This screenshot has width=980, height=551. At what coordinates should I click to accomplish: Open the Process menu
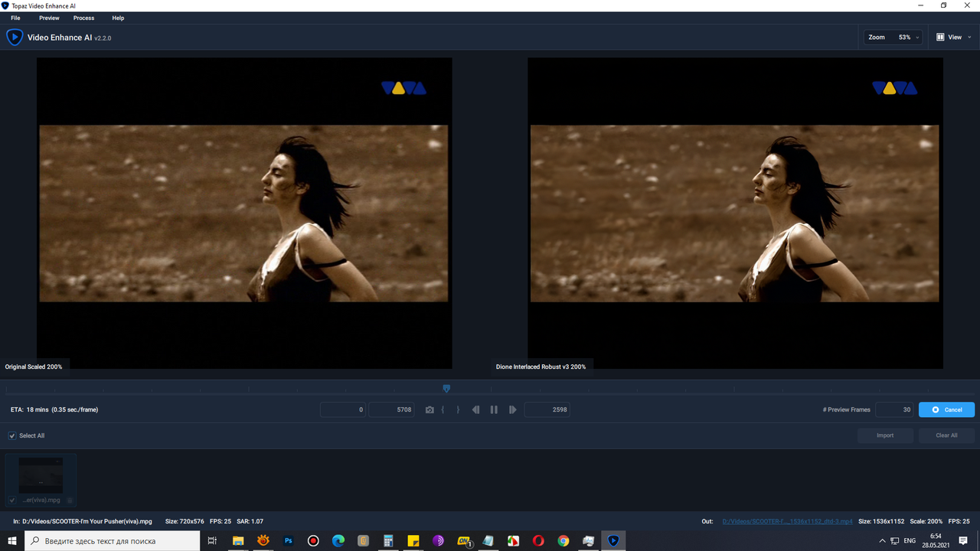click(x=83, y=18)
